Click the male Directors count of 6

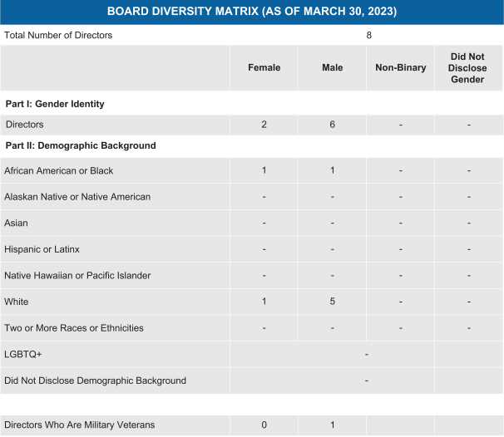point(332,125)
